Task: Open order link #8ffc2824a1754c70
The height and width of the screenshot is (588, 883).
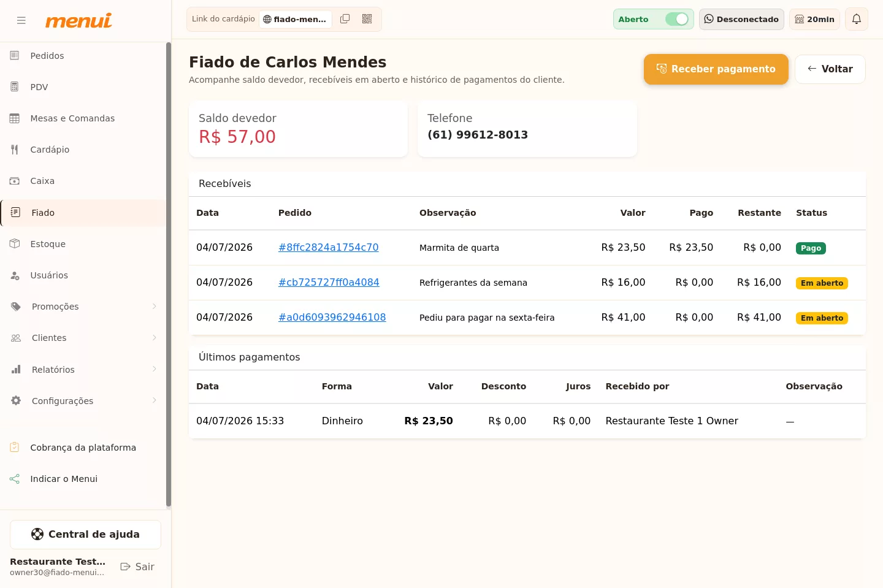Action: 329,247
